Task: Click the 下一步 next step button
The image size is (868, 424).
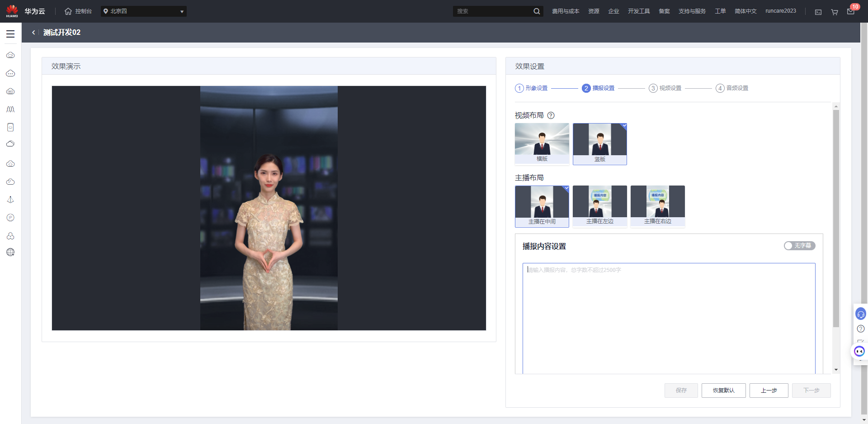Action: [x=811, y=391]
